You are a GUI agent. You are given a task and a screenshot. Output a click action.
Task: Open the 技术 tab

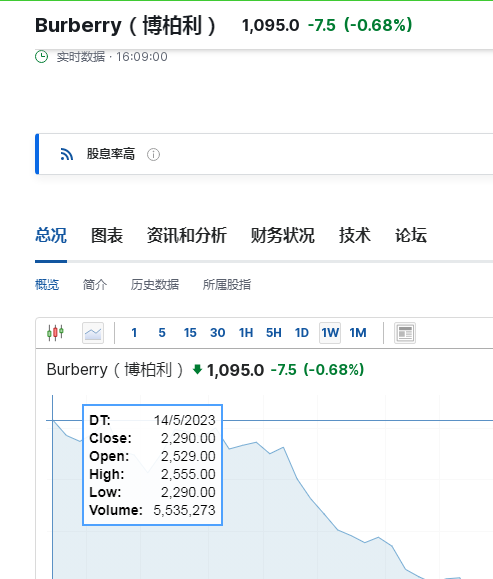[355, 235]
